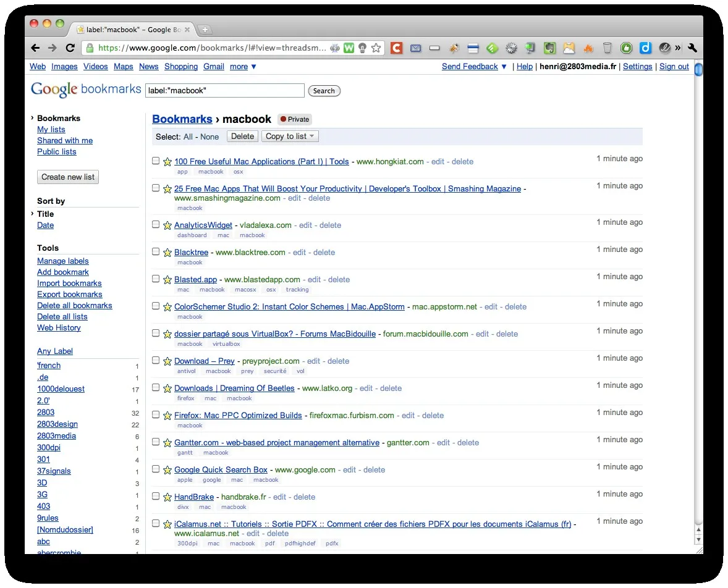Click the Bookmarks breadcrumb heading
Screen dimensions: 728x588
182,119
